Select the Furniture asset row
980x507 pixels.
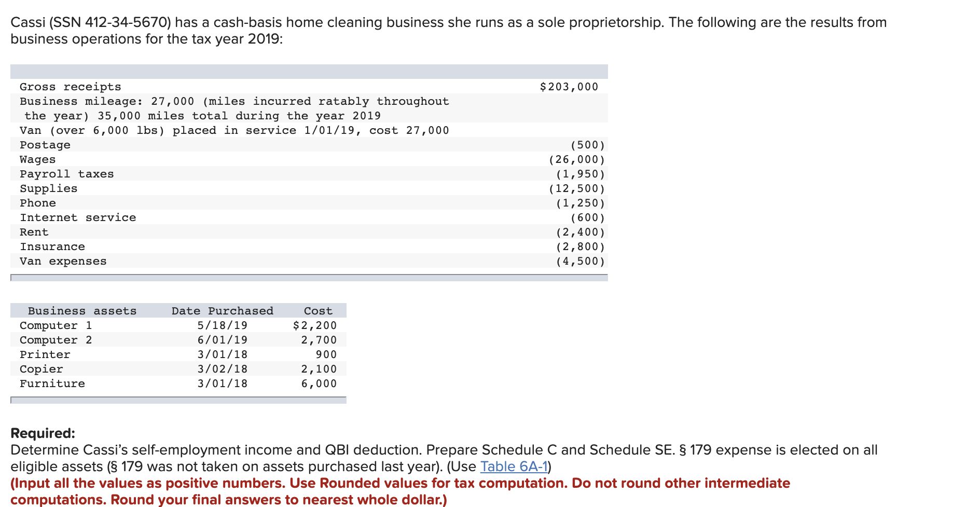[178, 383]
